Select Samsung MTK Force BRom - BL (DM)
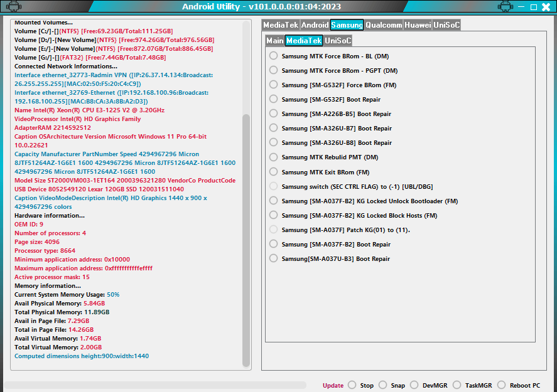Viewport: 557px width, 392px height. (x=273, y=56)
